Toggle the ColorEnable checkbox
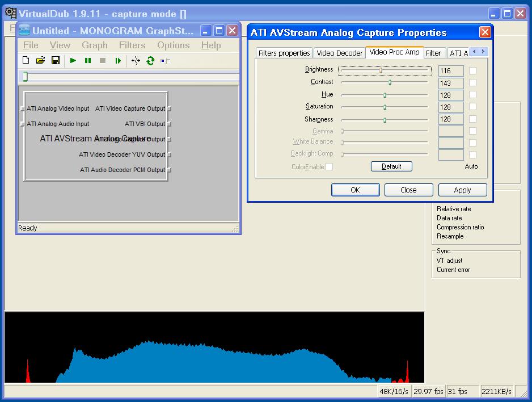This screenshot has width=532, height=402. click(329, 167)
